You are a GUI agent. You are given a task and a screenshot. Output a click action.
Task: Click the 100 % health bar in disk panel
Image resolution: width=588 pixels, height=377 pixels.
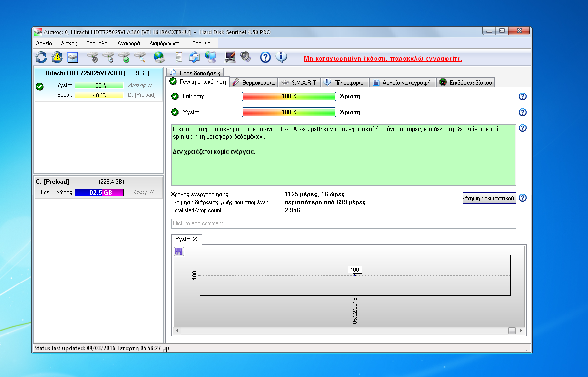coord(99,85)
